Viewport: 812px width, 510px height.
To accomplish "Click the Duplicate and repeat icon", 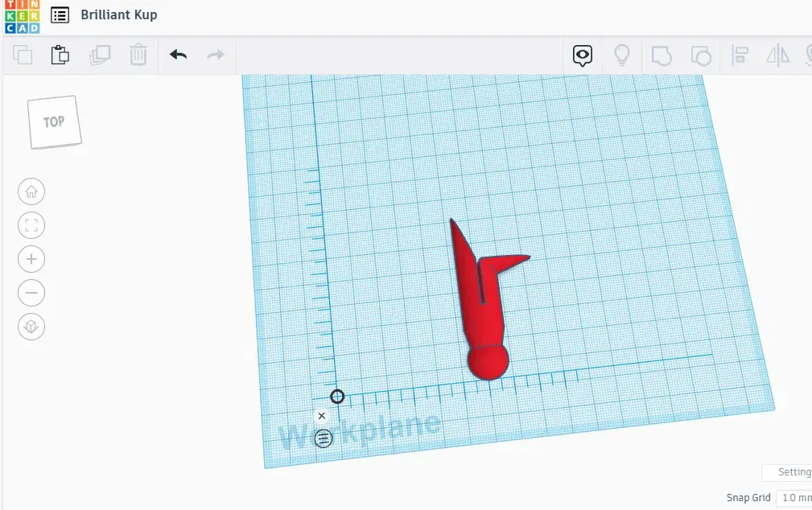I will 100,55.
